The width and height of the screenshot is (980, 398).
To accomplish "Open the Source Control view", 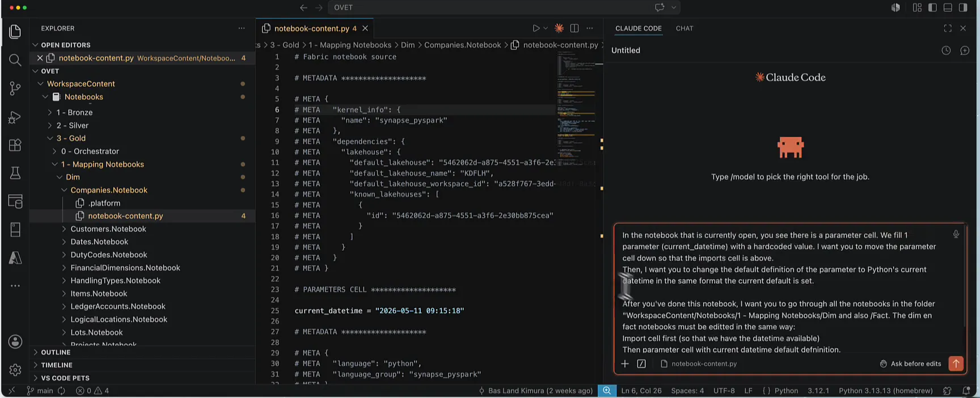I will pyautogui.click(x=15, y=88).
